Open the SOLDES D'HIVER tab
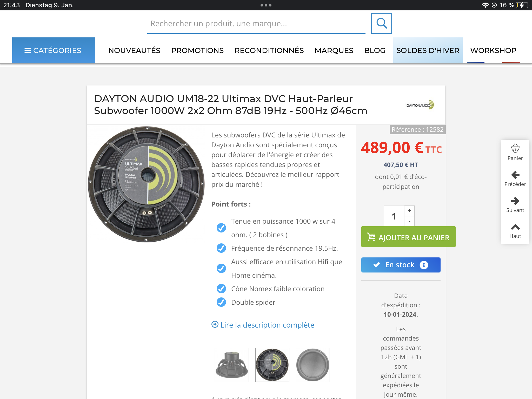The height and width of the screenshot is (399, 532). pos(428,50)
